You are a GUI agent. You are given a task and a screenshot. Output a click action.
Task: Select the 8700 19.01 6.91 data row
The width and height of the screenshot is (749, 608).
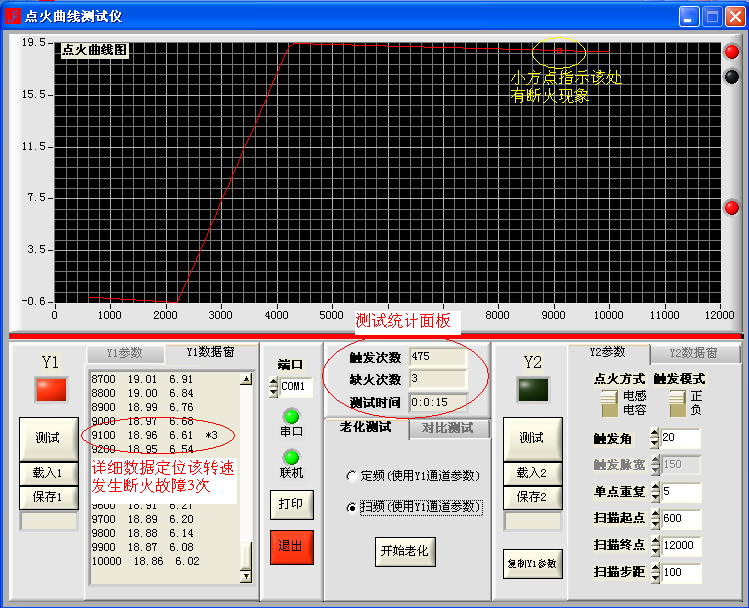click(x=142, y=380)
